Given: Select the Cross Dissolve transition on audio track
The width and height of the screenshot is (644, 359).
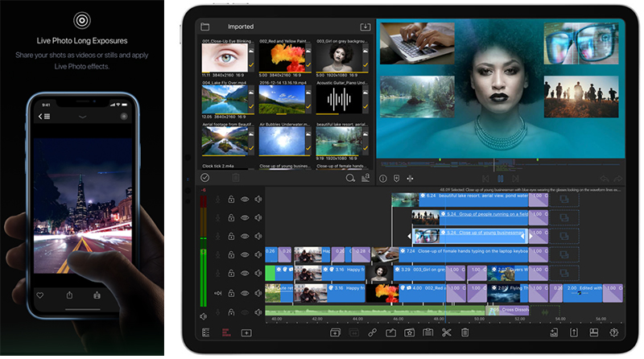Looking at the screenshot, I should (x=507, y=311).
